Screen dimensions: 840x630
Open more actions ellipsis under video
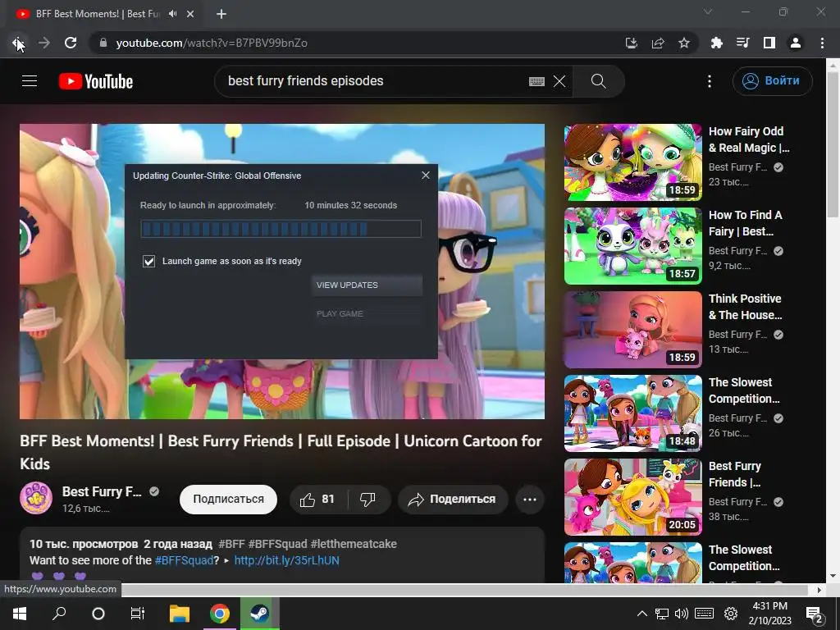pos(529,500)
